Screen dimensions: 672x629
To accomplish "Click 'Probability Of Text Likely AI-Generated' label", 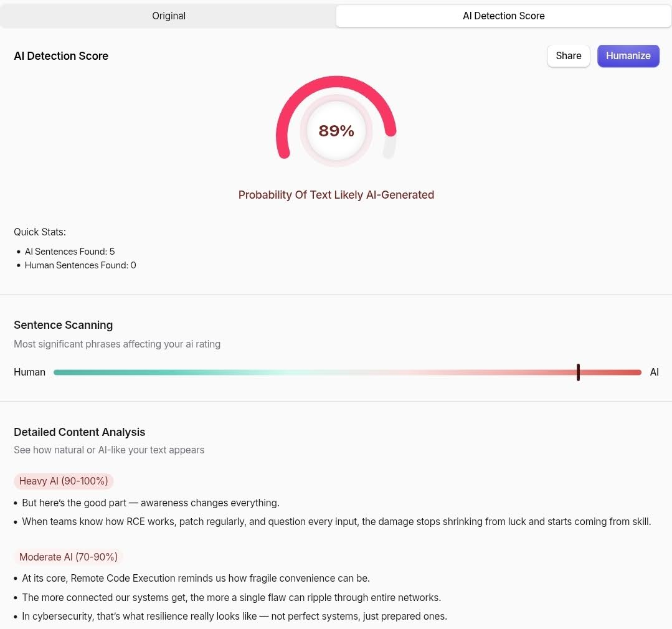I will [336, 195].
